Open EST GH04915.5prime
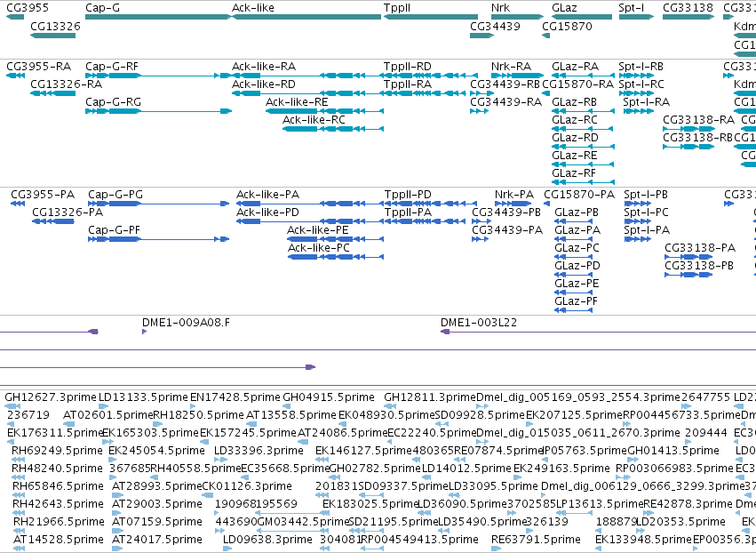 point(285,406)
